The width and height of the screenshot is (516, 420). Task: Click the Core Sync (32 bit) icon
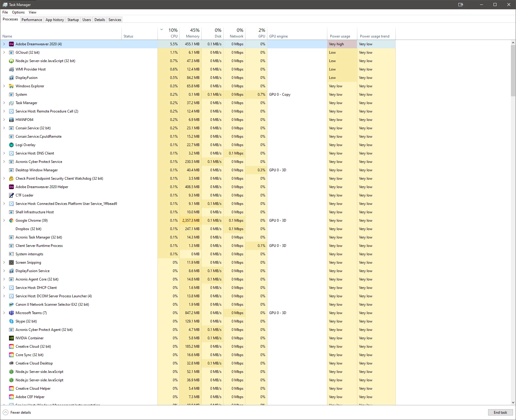pyautogui.click(x=11, y=355)
